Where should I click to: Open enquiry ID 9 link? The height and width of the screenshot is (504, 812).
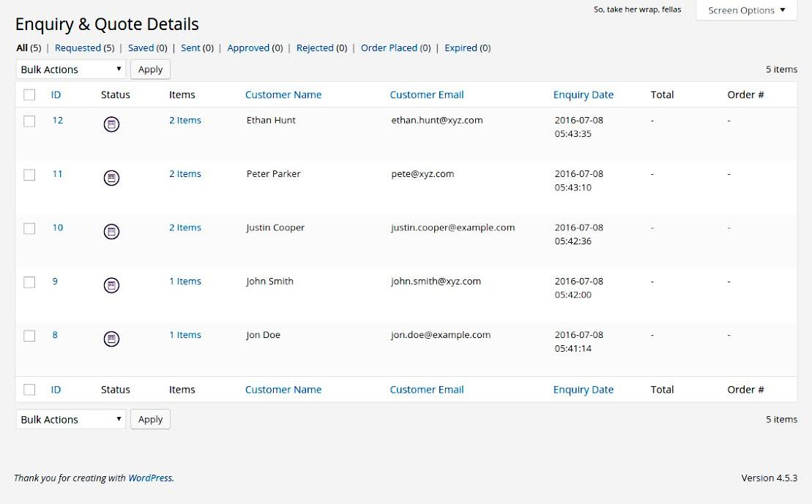point(55,281)
